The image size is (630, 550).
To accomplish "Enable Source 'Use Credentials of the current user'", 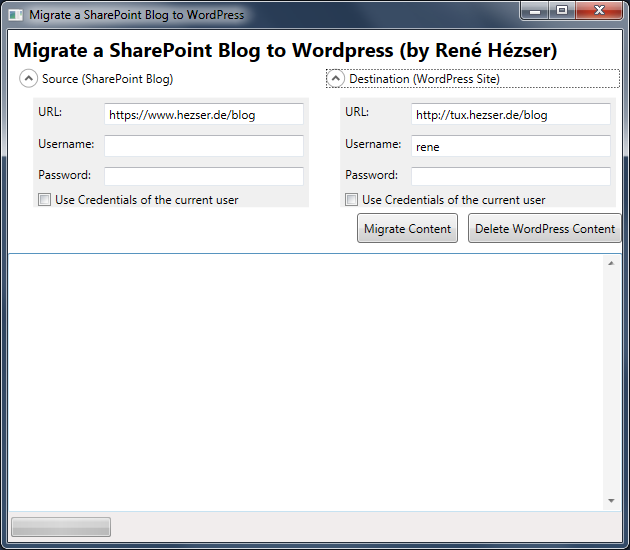I will click(45, 200).
